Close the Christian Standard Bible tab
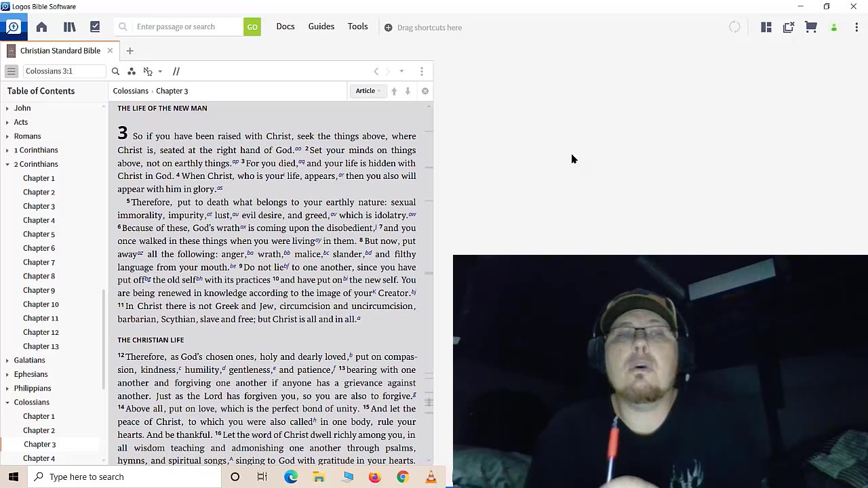Screen dimensions: 868x488 (x=110, y=51)
